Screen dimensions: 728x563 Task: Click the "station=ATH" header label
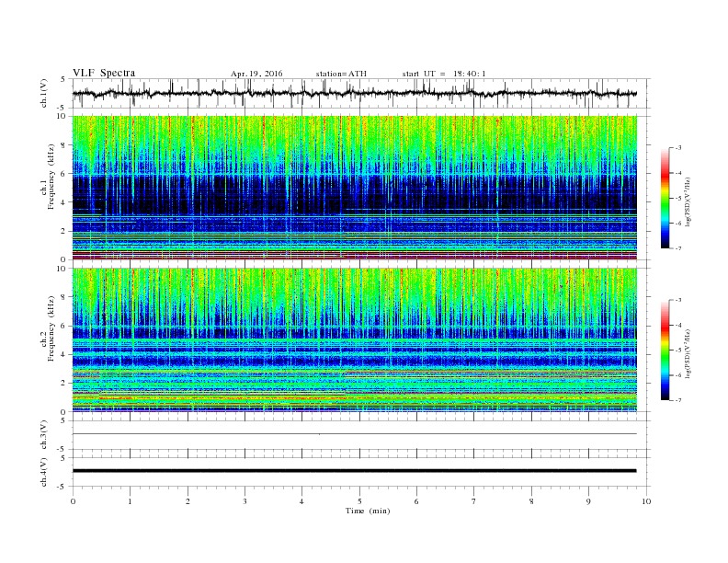click(x=341, y=74)
